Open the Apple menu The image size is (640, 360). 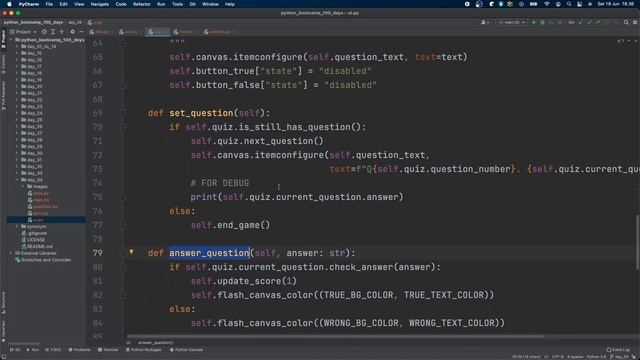tap(9, 4)
